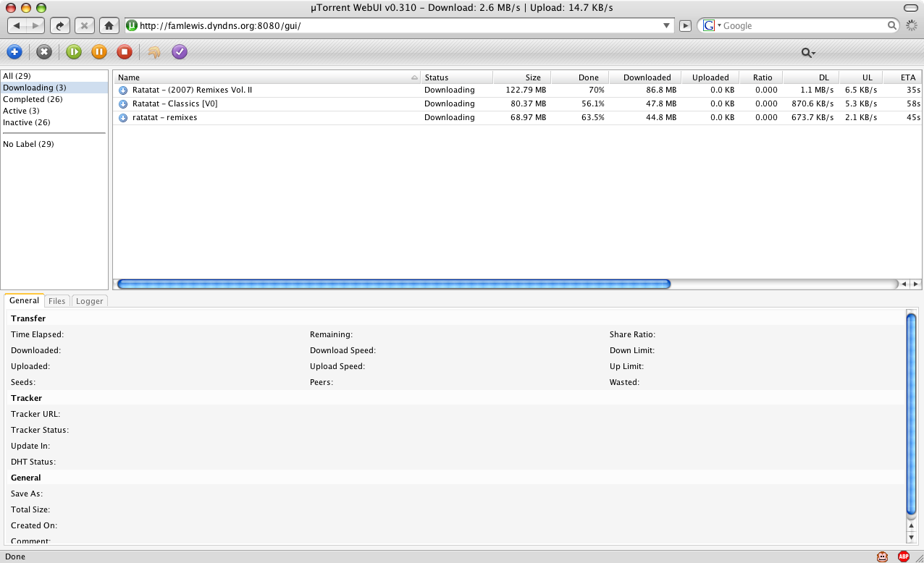Sort by the Downloaded column header
924x563 pixels.
tap(645, 77)
